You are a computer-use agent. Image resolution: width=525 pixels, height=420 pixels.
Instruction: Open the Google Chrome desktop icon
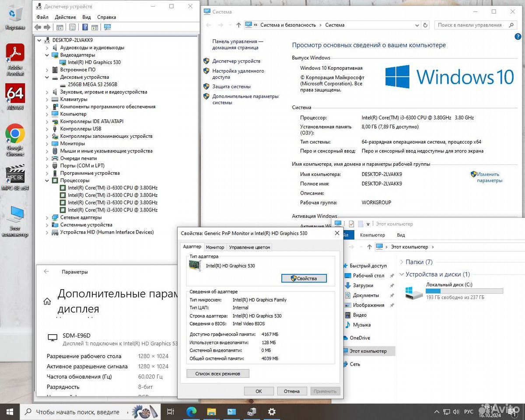[x=15, y=140]
